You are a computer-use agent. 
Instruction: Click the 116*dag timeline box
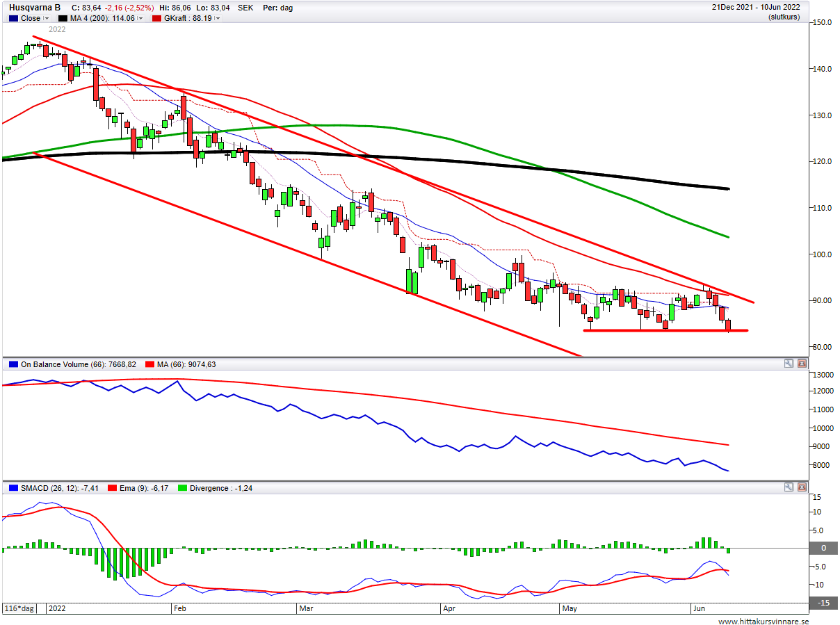coord(19,608)
